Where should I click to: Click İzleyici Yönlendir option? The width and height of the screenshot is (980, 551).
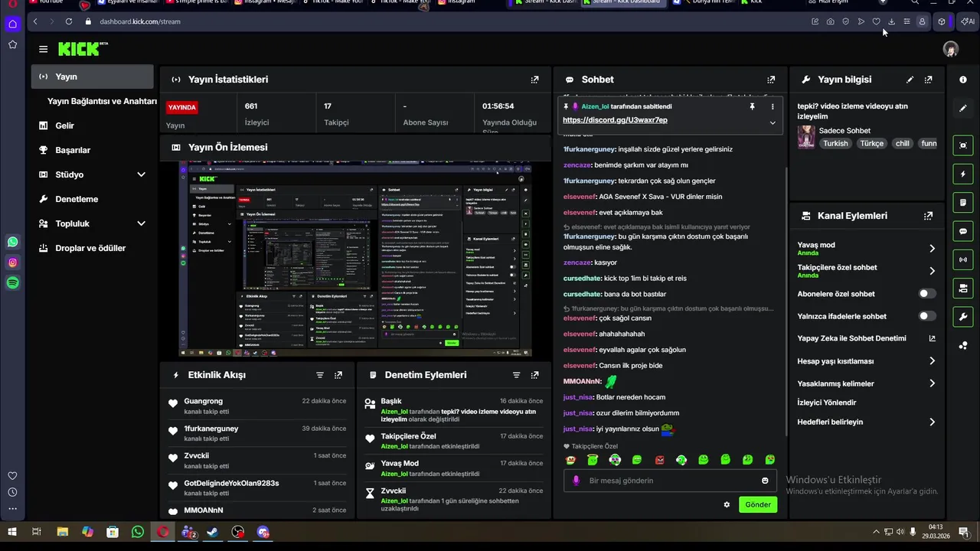pos(827,403)
